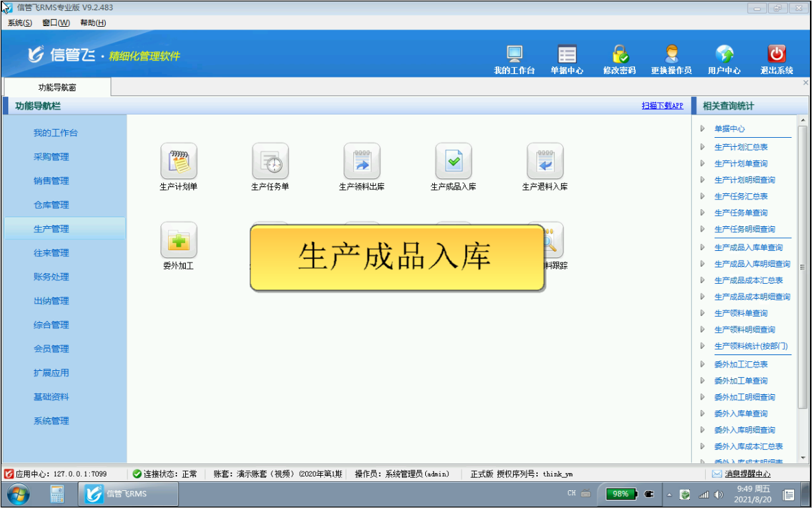Open the 委外加工 icon
This screenshot has height=508, width=812.
tap(178, 240)
